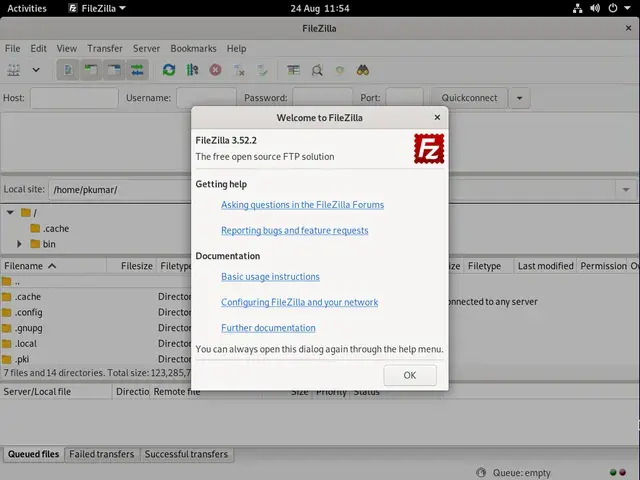Open the Site Manager dropdown arrow
The image size is (640, 480).
pos(36,70)
